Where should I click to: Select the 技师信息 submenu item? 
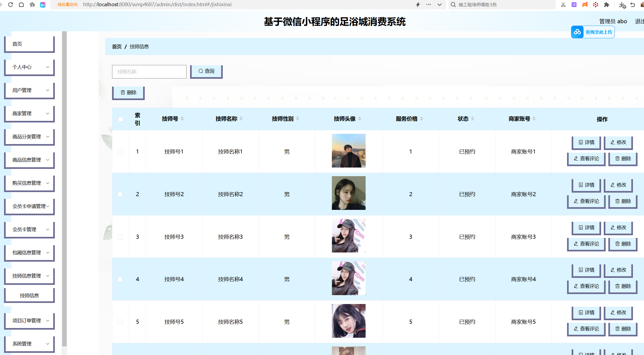29,296
